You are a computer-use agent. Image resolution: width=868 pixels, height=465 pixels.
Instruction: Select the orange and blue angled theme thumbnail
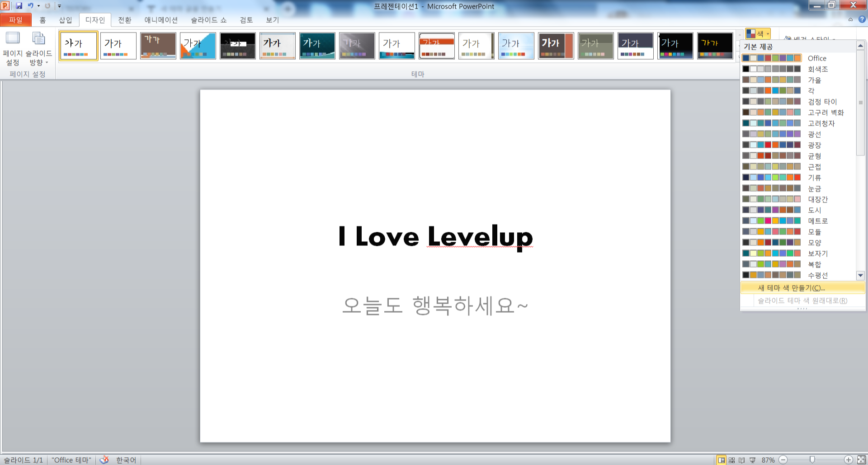point(198,46)
